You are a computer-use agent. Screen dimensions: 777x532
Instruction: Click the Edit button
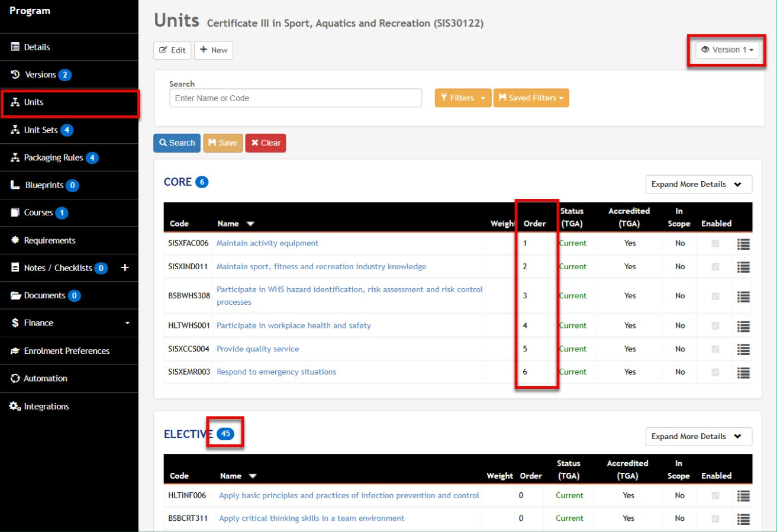click(x=172, y=50)
